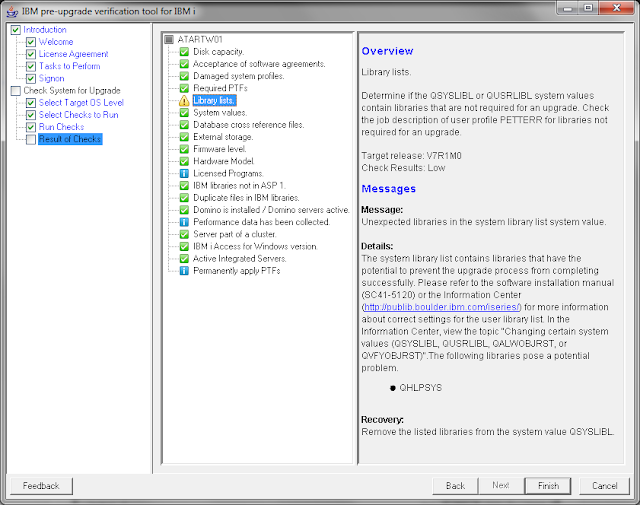Select the Result of Checks step
This screenshot has height=505, width=640.
point(70,139)
